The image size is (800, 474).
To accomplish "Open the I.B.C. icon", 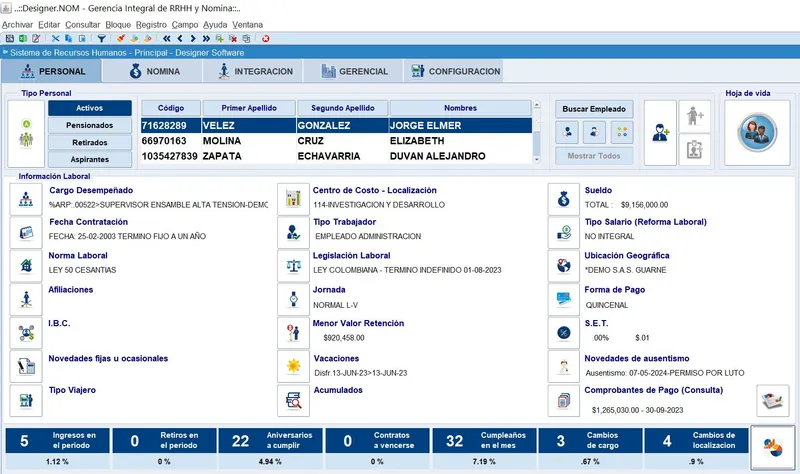I will point(26,333).
